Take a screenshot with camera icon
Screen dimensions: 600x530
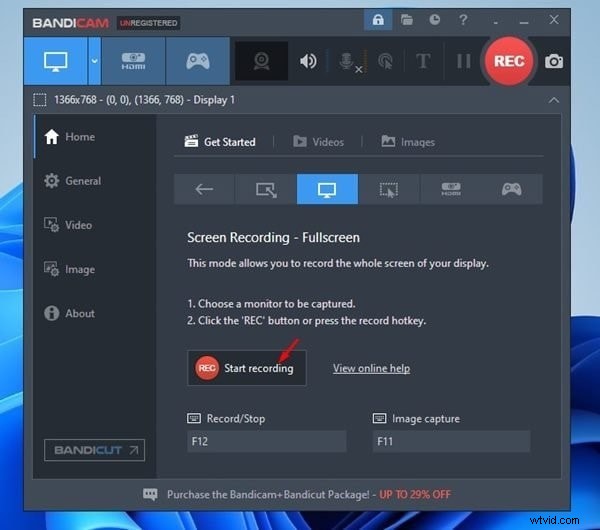[x=554, y=61]
